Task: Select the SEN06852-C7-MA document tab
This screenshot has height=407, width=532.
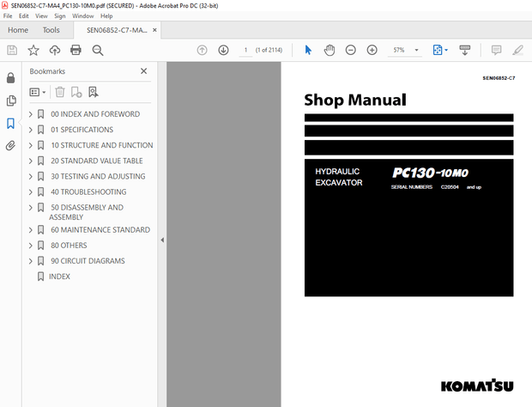Action: click(117, 30)
